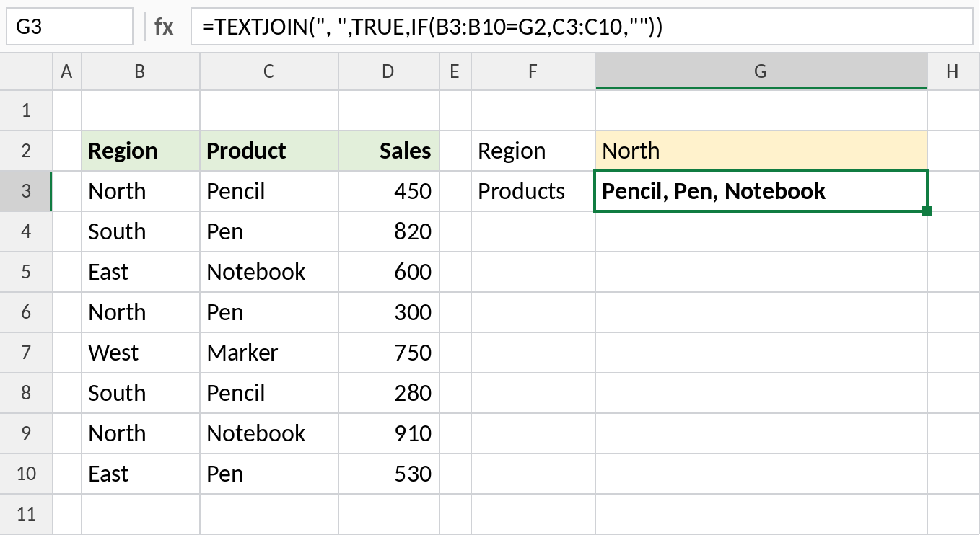Image resolution: width=980 pixels, height=535 pixels.
Task: Click the fill handle of selected cell G3
Action: point(927,211)
